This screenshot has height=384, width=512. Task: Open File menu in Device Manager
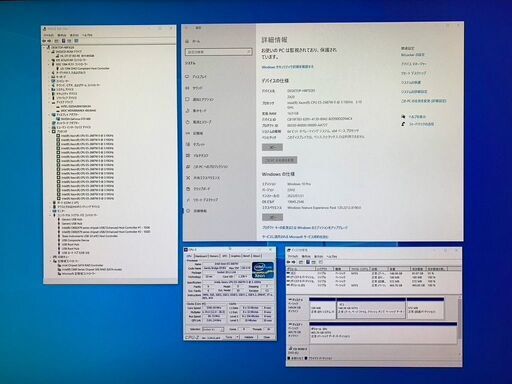[49, 35]
